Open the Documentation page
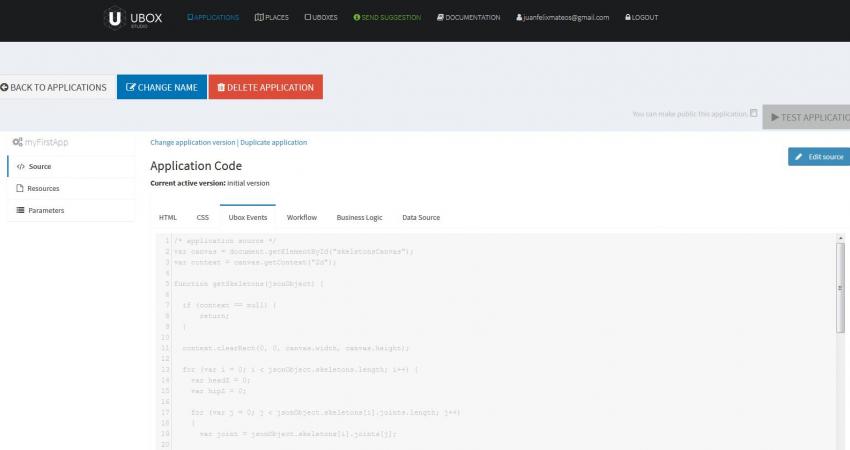Image resolution: width=850 pixels, height=450 pixels. [x=468, y=17]
